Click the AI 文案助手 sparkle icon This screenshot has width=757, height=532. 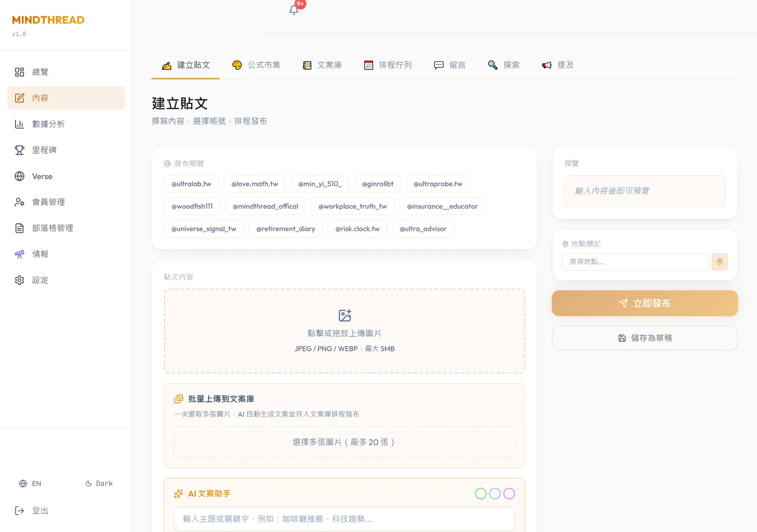click(x=178, y=494)
